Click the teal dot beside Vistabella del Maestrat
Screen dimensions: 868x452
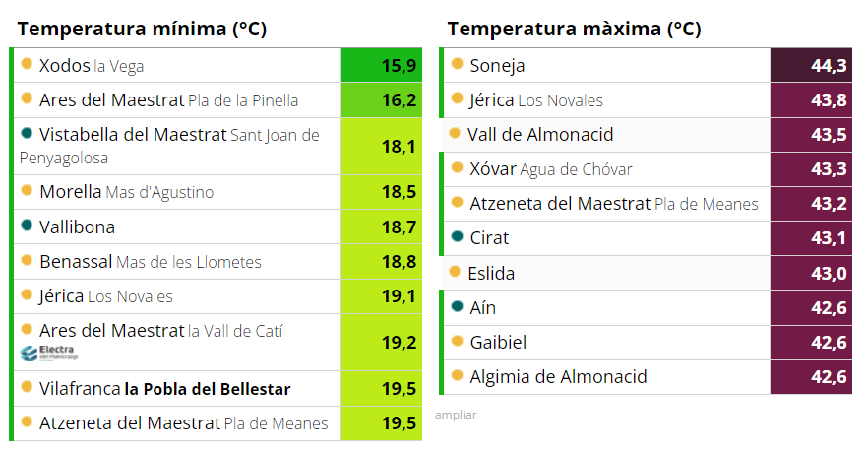27,133
